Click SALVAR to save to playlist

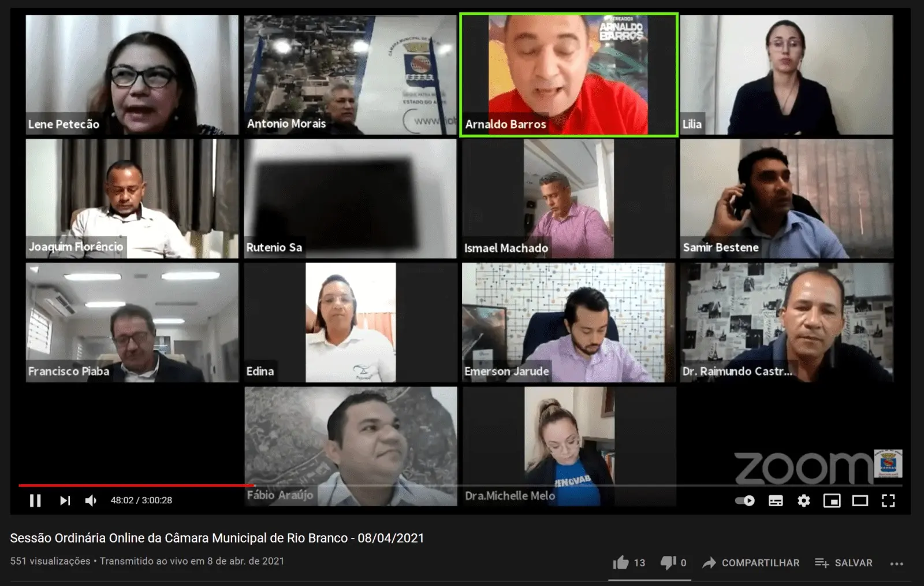pos(844,562)
